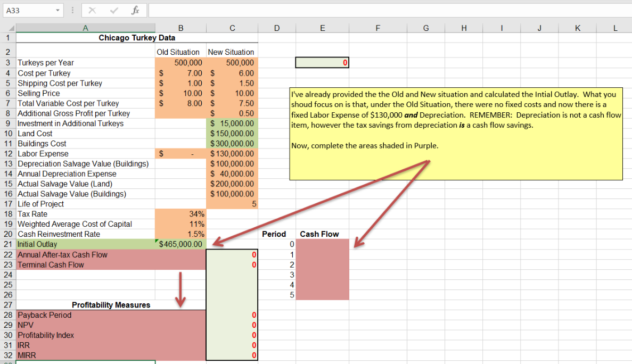Select the Period 0 cell

coord(276,244)
